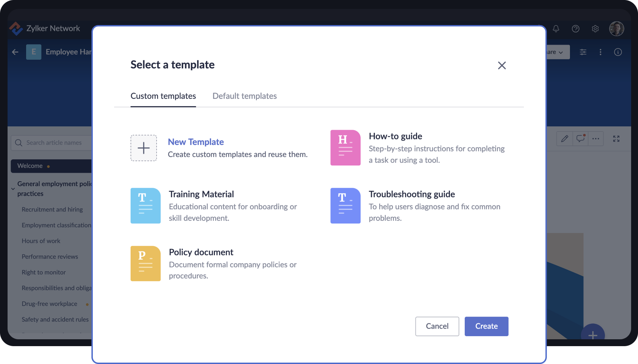Open the vertical three-dot menu
The height and width of the screenshot is (364, 638).
coord(601,52)
